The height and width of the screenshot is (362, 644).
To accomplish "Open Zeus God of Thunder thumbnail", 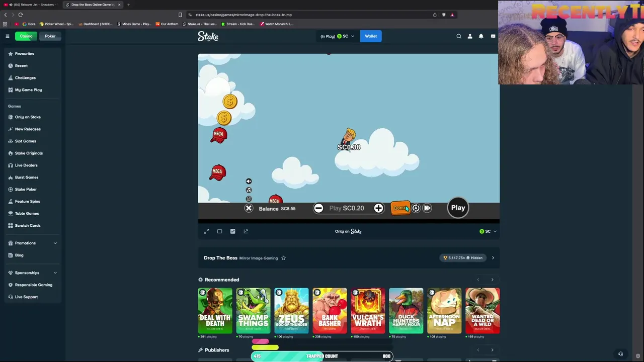I will coord(292,311).
